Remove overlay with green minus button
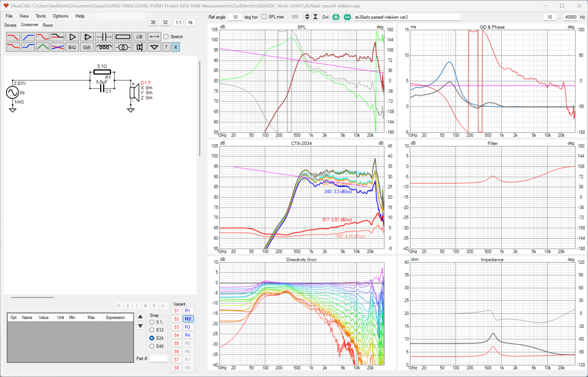 click(x=347, y=17)
